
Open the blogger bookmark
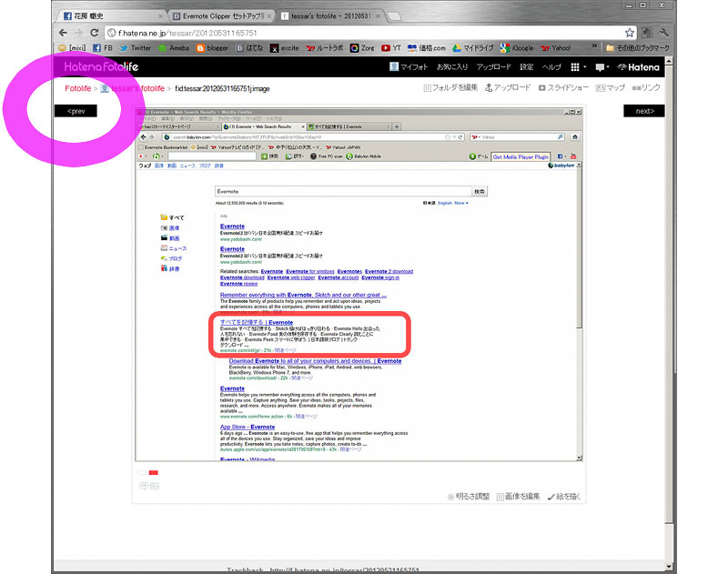point(212,48)
